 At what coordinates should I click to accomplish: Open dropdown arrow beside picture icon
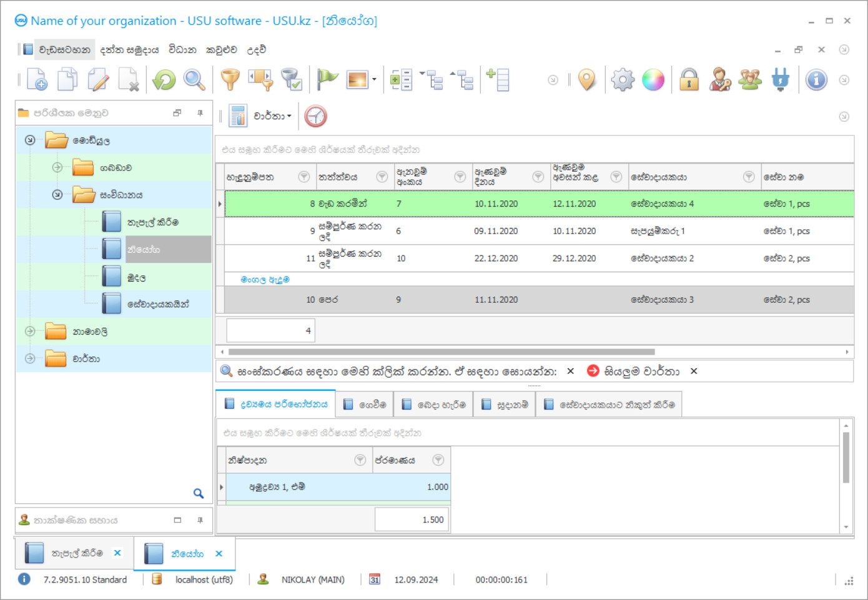coord(374,79)
